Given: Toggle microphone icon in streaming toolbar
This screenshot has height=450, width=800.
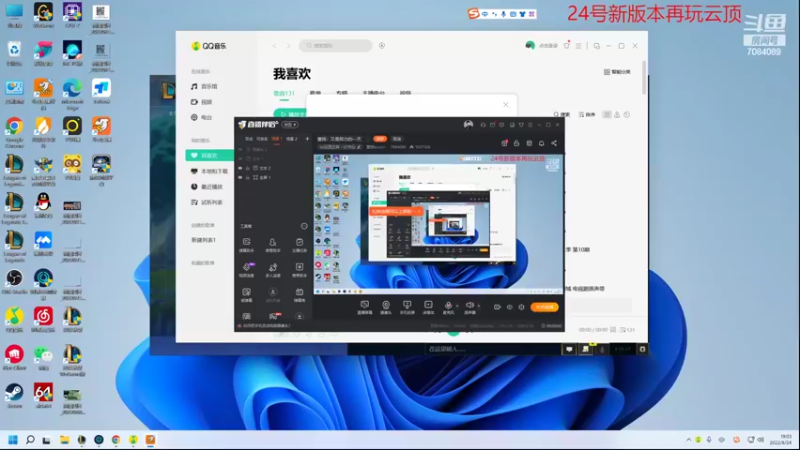Looking at the screenshot, I should pyautogui.click(x=448, y=306).
